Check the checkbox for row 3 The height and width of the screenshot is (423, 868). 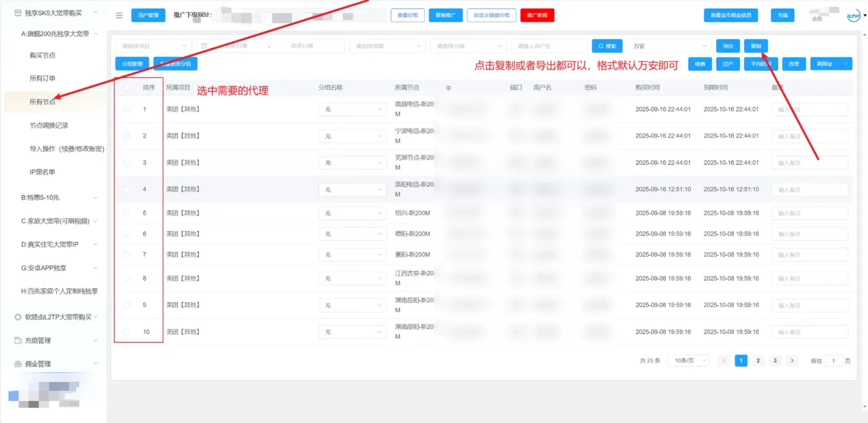[x=127, y=163]
